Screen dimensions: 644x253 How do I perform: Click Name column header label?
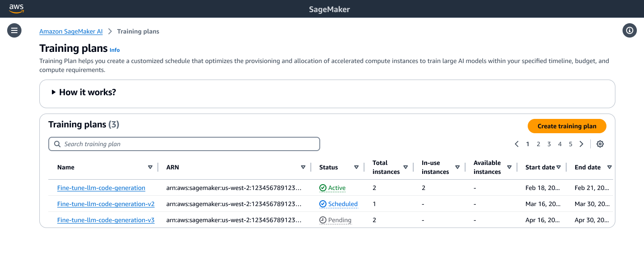66,168
